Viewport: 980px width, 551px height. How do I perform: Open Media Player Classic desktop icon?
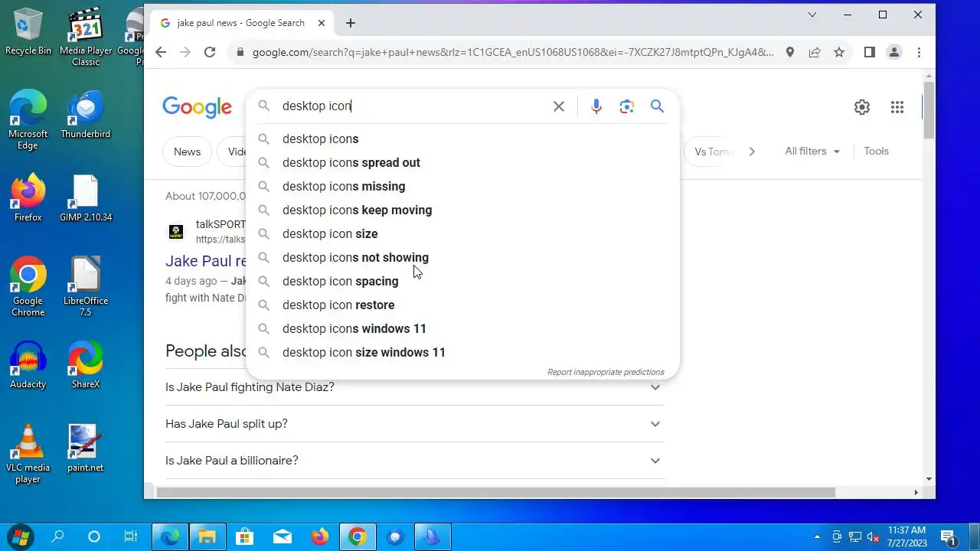pos(86,37)
